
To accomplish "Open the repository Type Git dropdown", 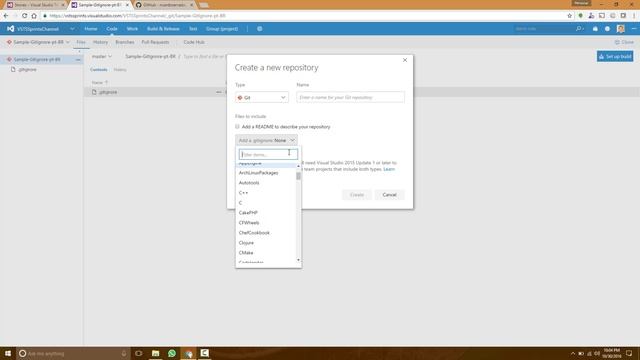I will point(262,98).
